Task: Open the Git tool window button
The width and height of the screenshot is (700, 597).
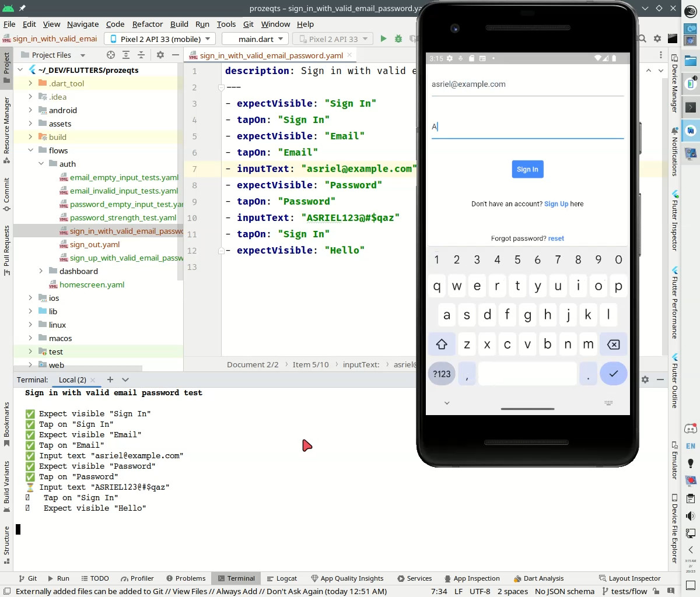Action: click(27, 578)
